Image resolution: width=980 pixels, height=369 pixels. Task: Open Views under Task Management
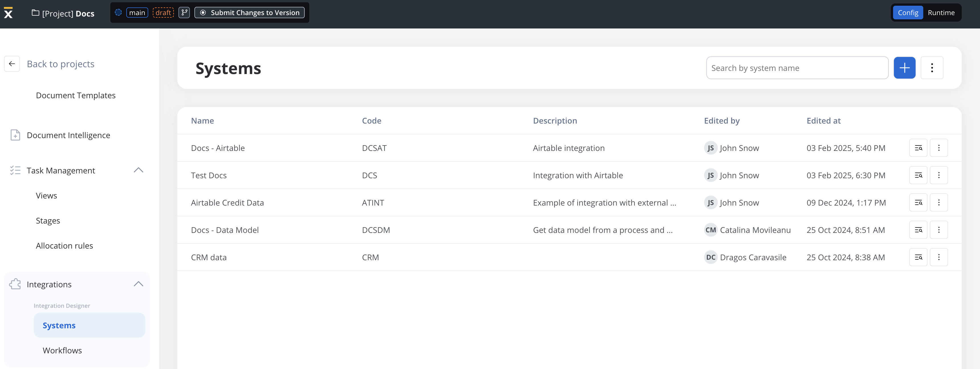pyautogui.click(x=46, y=195)
